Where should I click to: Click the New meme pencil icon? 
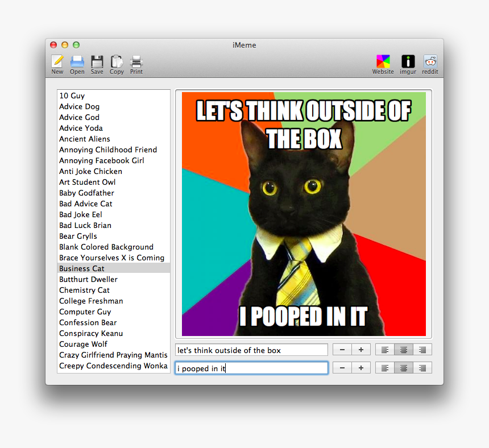57,62
